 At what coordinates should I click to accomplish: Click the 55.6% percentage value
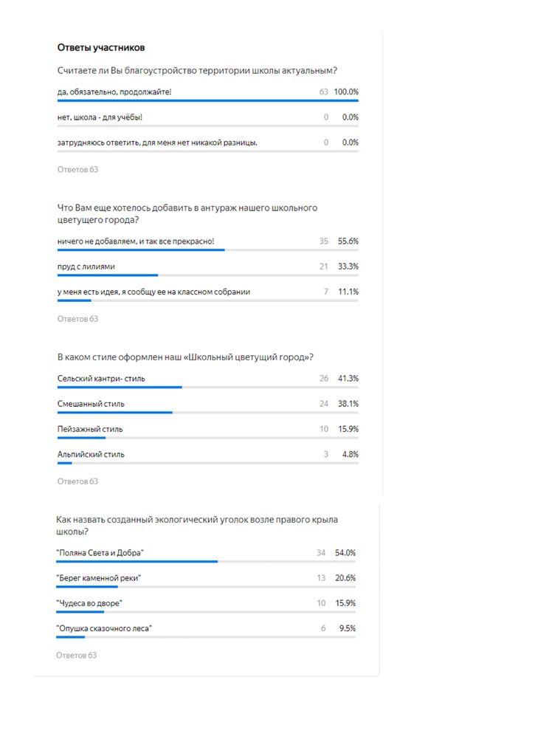pos(348,241)
